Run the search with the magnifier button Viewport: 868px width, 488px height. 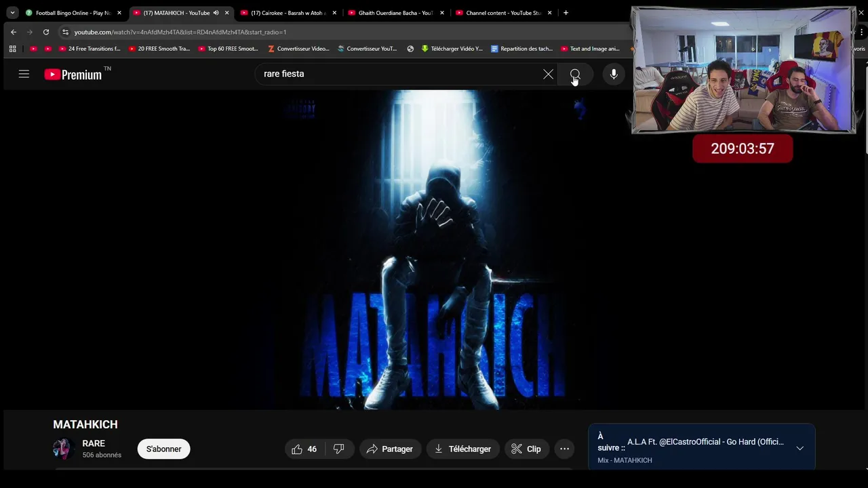(575, 74)
